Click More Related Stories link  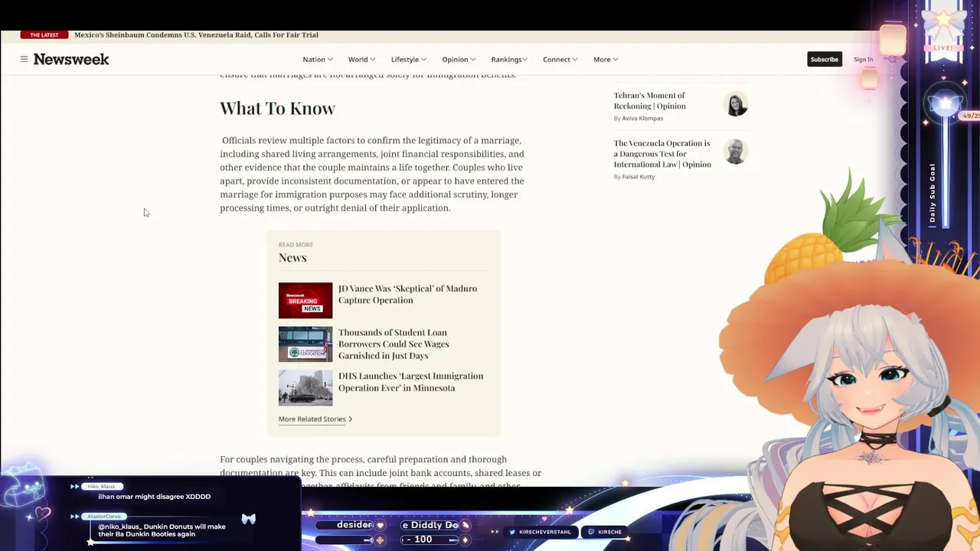312,419
